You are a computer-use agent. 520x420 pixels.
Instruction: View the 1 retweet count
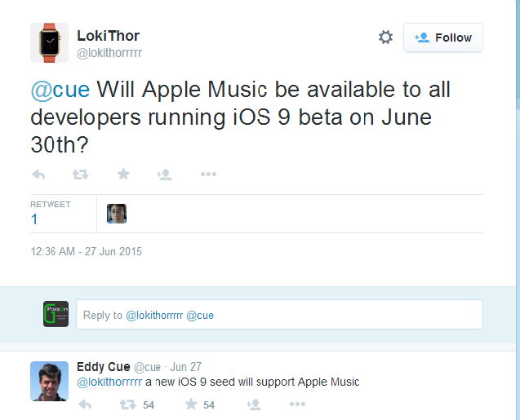coord(33,219)
